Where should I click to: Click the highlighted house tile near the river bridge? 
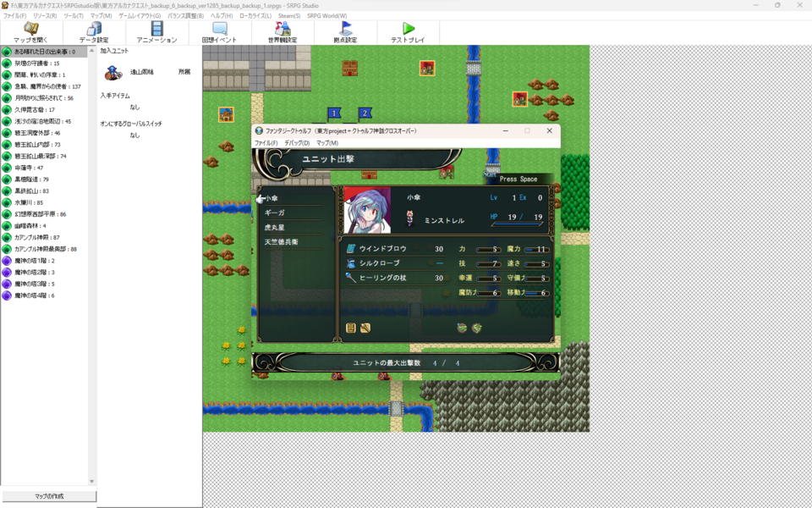tap(427, 68)
